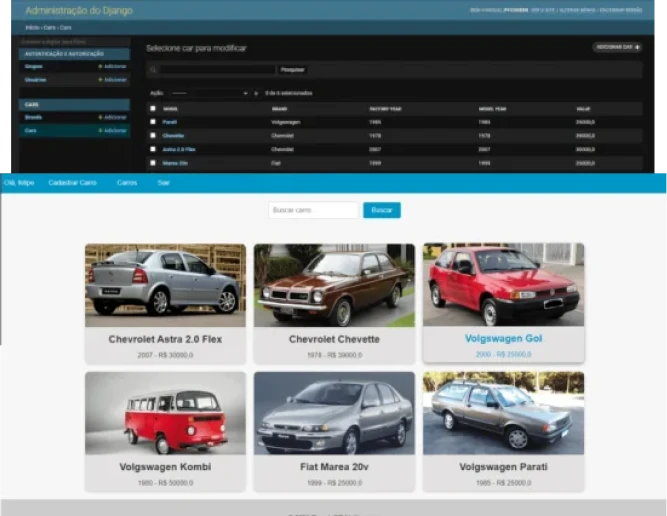Open the Volgswagen Gol photo
This screenshot has height=516, width=667.
click(503, 285)
